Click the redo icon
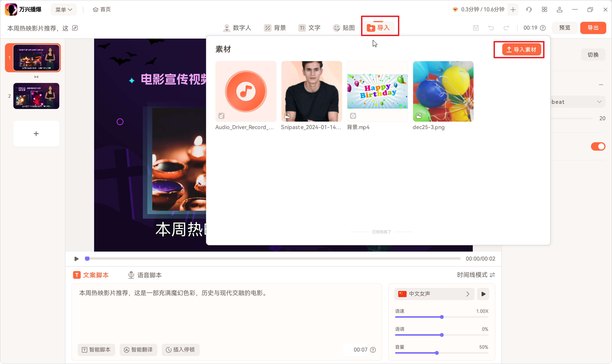 click(506, 28)
